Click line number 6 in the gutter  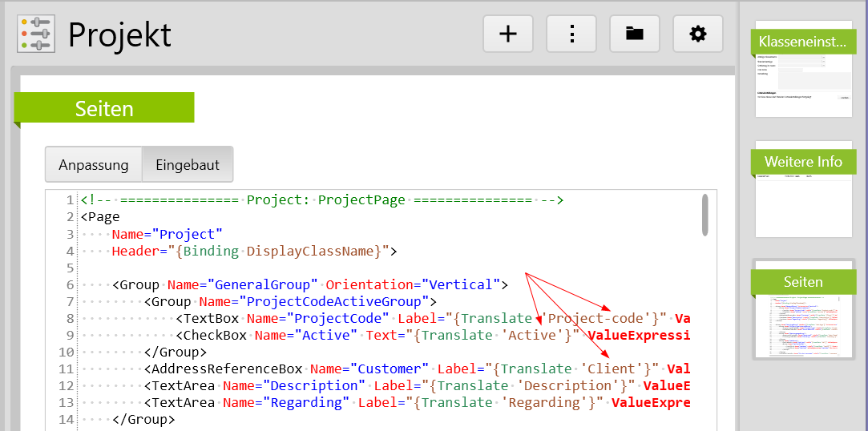pos(71,285)
